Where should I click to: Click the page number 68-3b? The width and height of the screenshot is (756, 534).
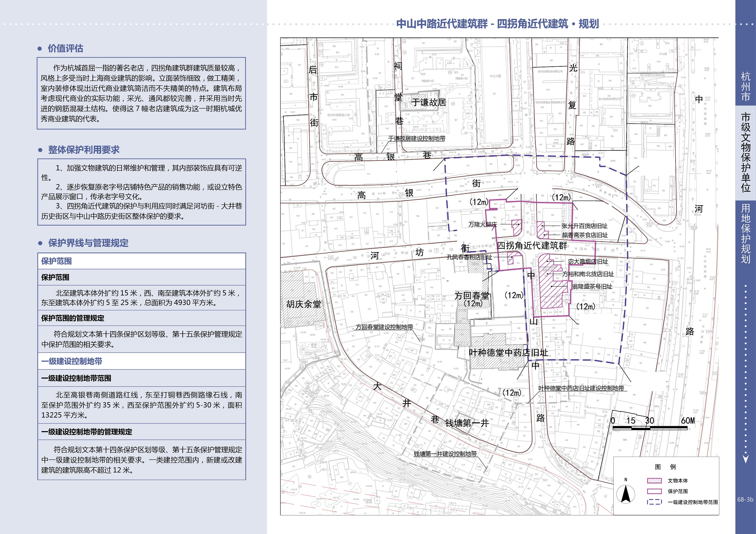pyautogui.click(x=745, y=499)
